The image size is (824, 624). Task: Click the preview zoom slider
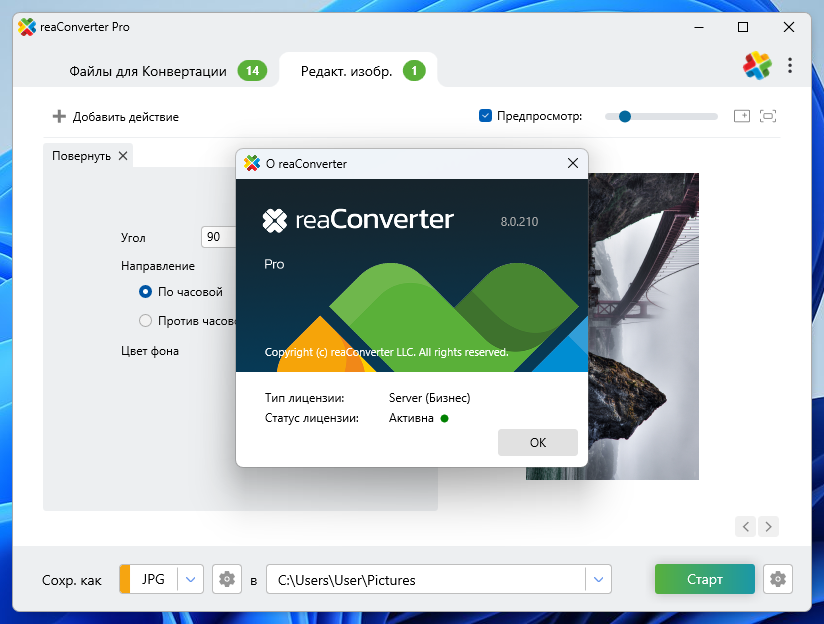[660, 116]
